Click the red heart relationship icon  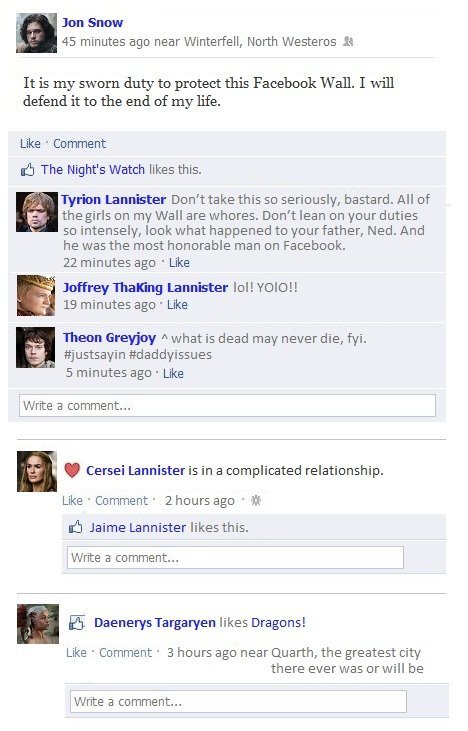click(72, 470)
